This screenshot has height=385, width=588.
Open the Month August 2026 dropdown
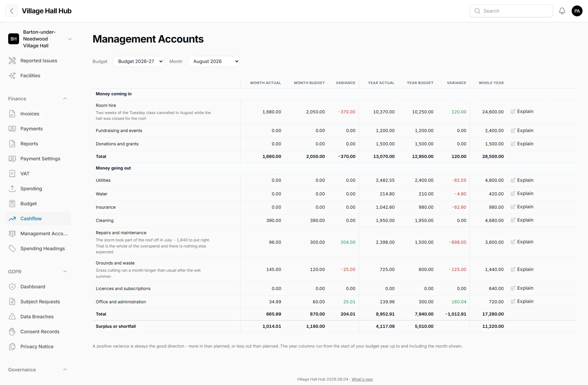pyautogui.click(x=214, y=61)
